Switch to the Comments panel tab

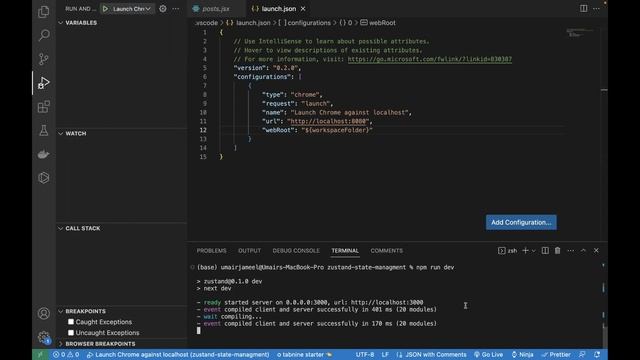[x=387, y=251]
